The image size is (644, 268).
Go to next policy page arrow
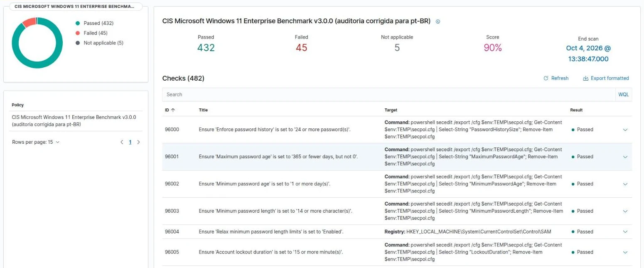point(138,142)
